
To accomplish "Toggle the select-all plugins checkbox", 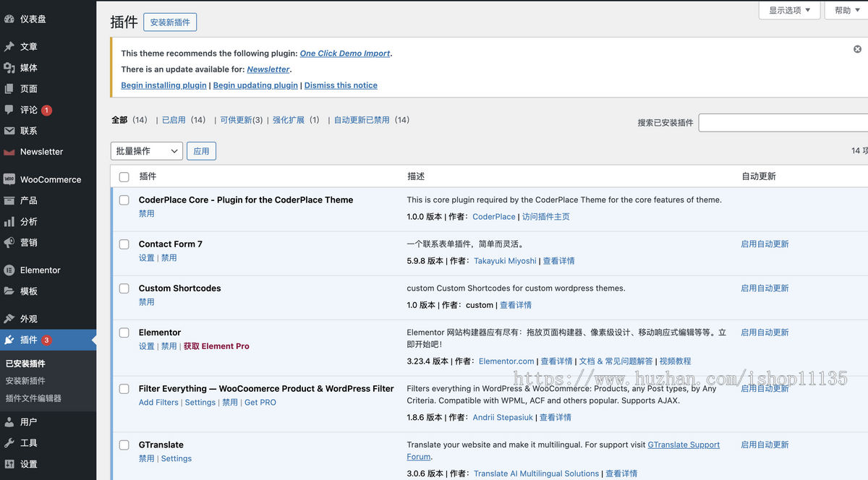I will point(124,176).
